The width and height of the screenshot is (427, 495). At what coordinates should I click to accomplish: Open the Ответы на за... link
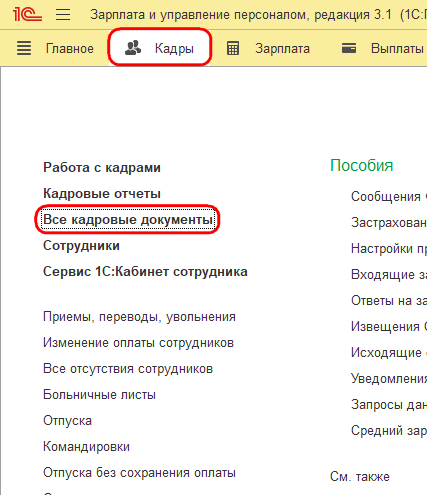coord(389,301)
